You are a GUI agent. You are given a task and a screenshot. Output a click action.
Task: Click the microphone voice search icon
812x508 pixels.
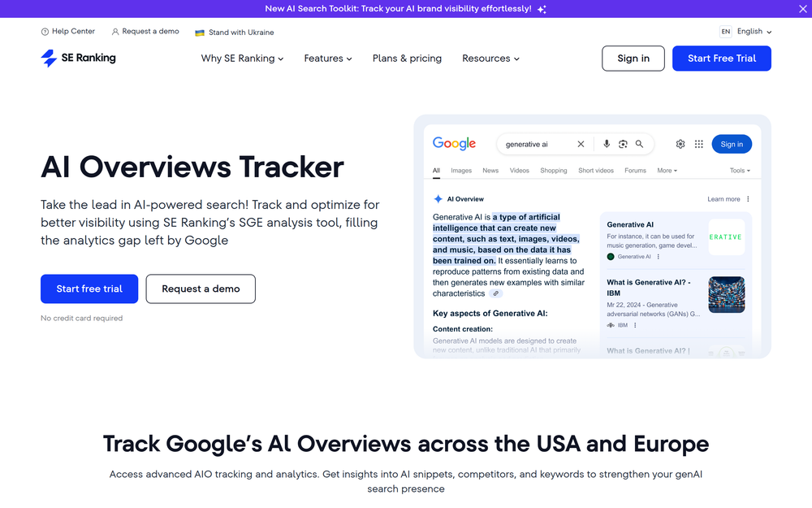pyautogui.click(x=607, y=144)
